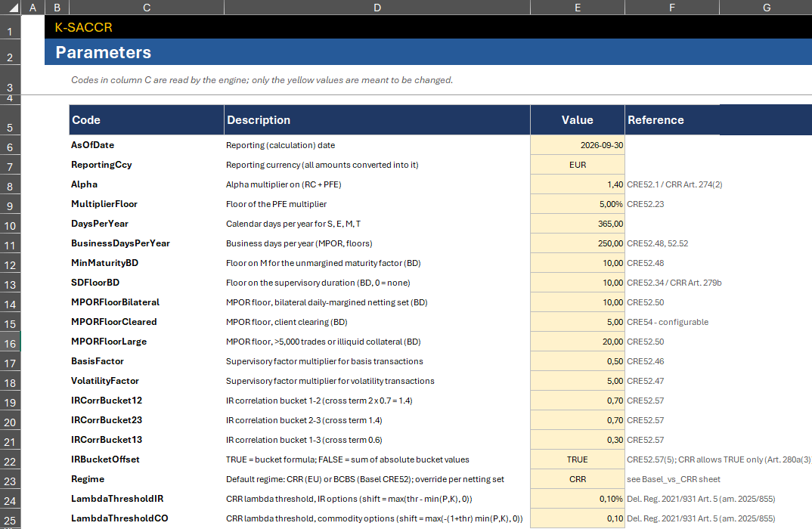
Task: Select the Alpha value 1,40
Action: pos(578,184)
